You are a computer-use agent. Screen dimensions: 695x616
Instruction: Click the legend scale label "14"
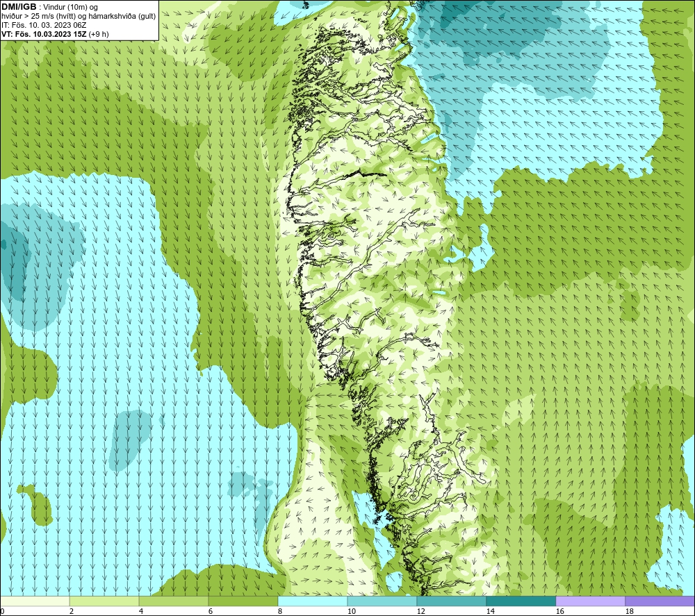point(490,612)
